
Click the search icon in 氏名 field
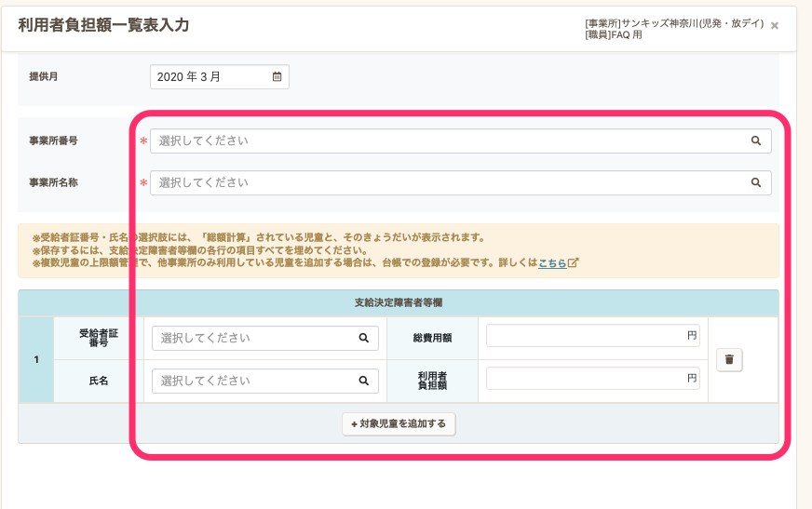[x=364, y=381]
